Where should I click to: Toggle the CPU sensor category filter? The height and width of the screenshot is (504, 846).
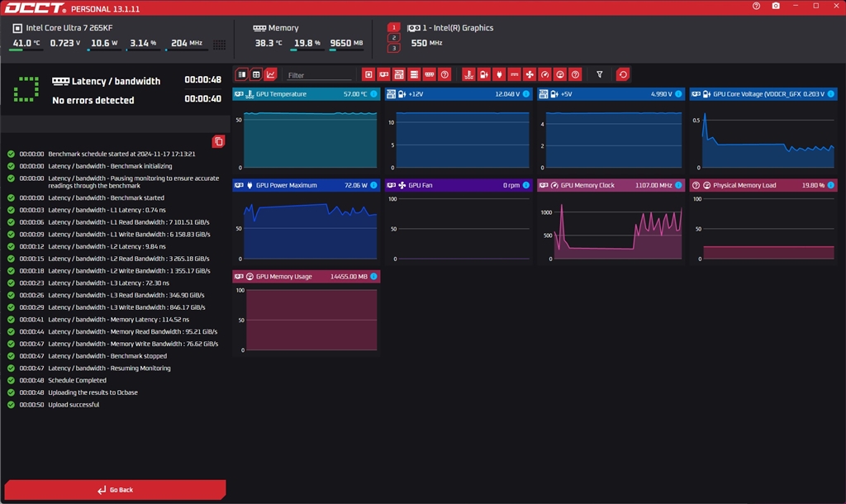[368, 74]
